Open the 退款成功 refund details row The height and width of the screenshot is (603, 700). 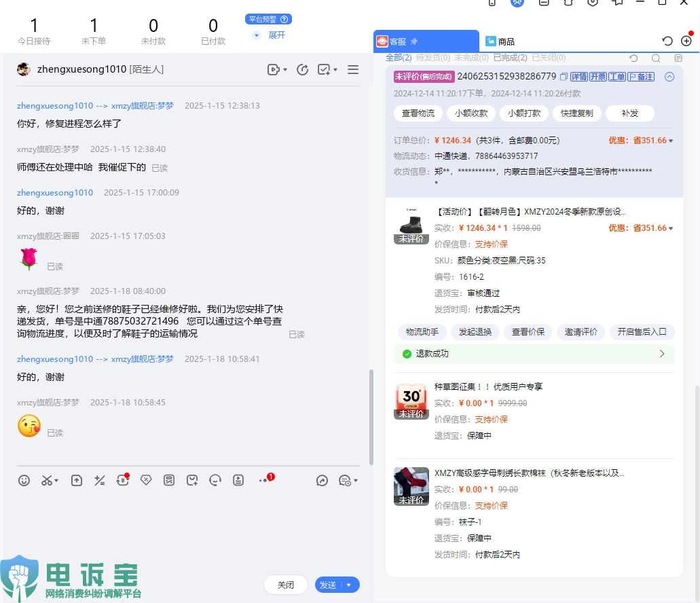point(534,354)
